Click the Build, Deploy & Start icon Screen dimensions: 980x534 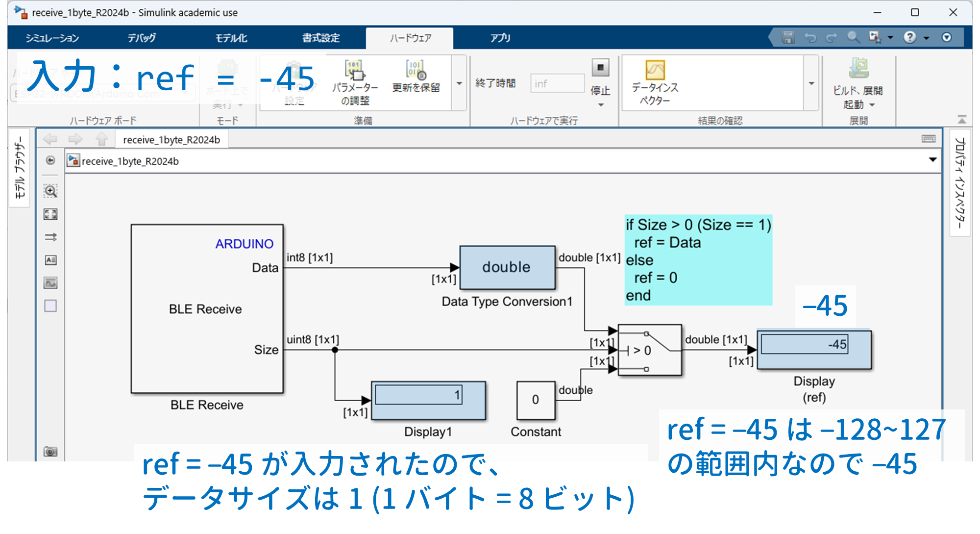(858, 69)
